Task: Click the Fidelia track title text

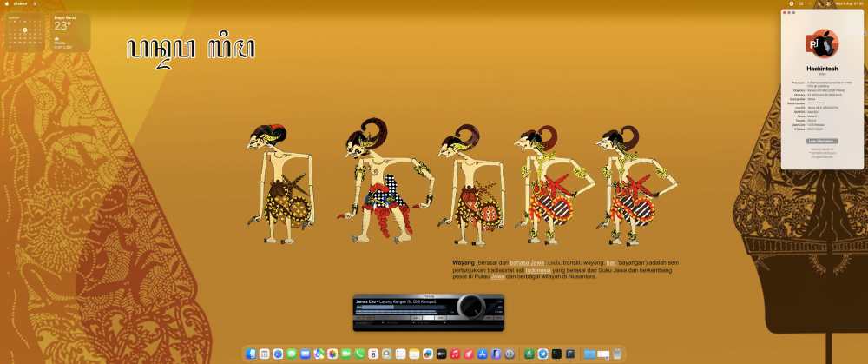Action: tap(396, 302)
